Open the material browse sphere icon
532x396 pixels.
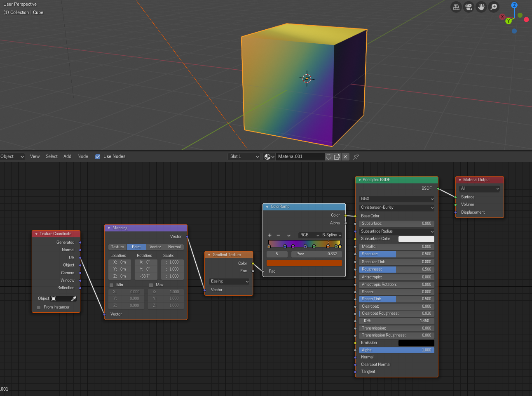tap(269, 157)
